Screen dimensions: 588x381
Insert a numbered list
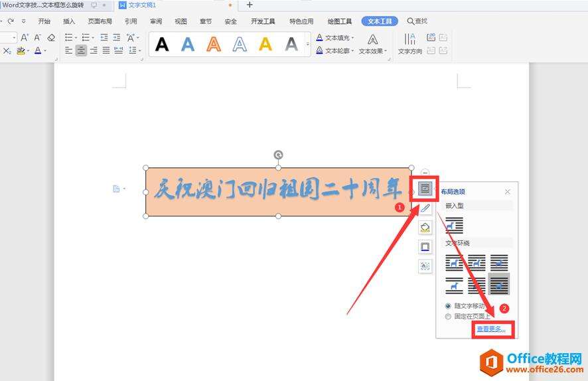[x=86, y=37]
